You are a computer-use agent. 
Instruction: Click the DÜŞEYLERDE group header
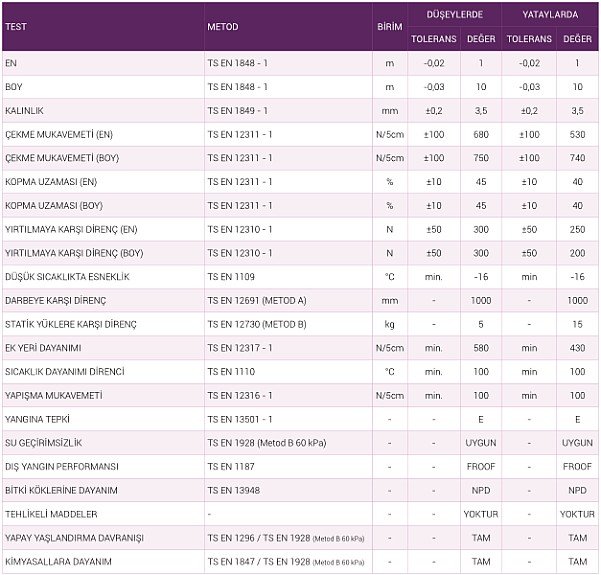455,15
